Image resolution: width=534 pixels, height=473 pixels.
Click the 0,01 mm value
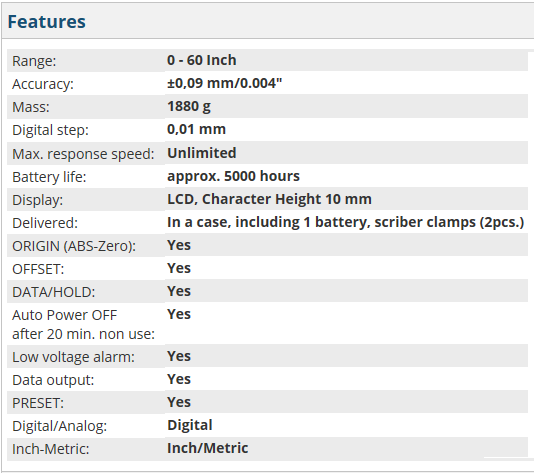tap(196, 129)
